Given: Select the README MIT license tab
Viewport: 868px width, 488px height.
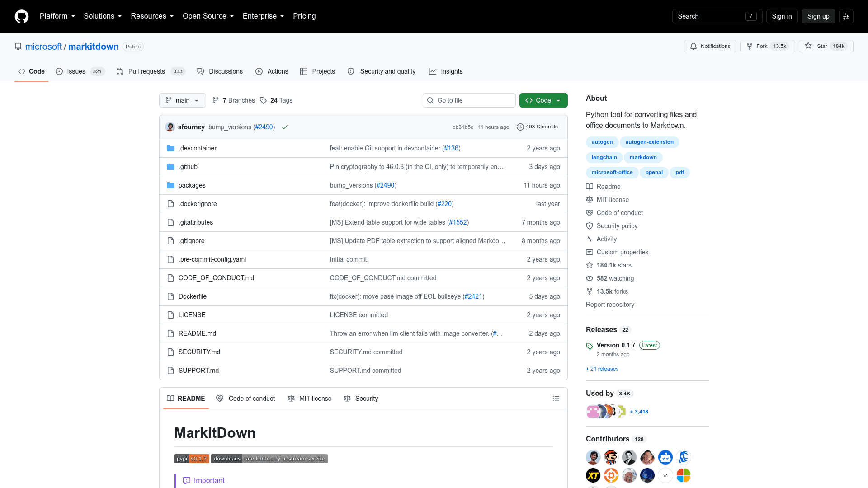Looking at the screenshot, I should (310, 399).
